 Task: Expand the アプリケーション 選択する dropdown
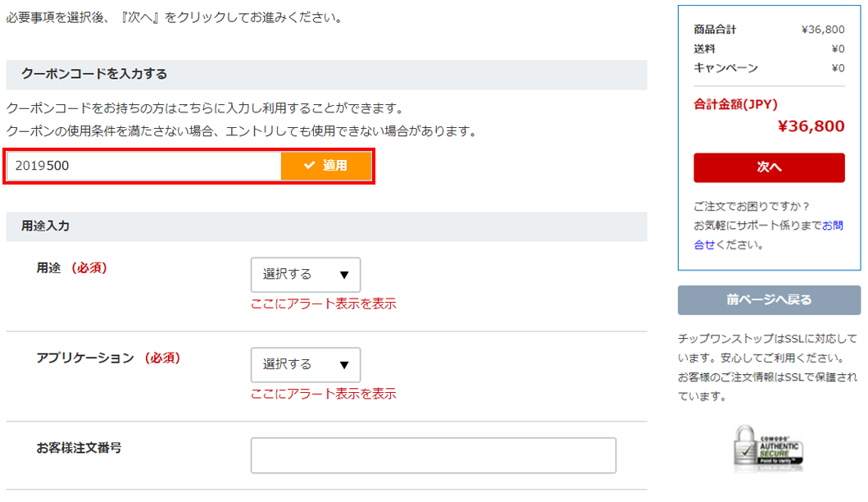[x=305, y=365]
